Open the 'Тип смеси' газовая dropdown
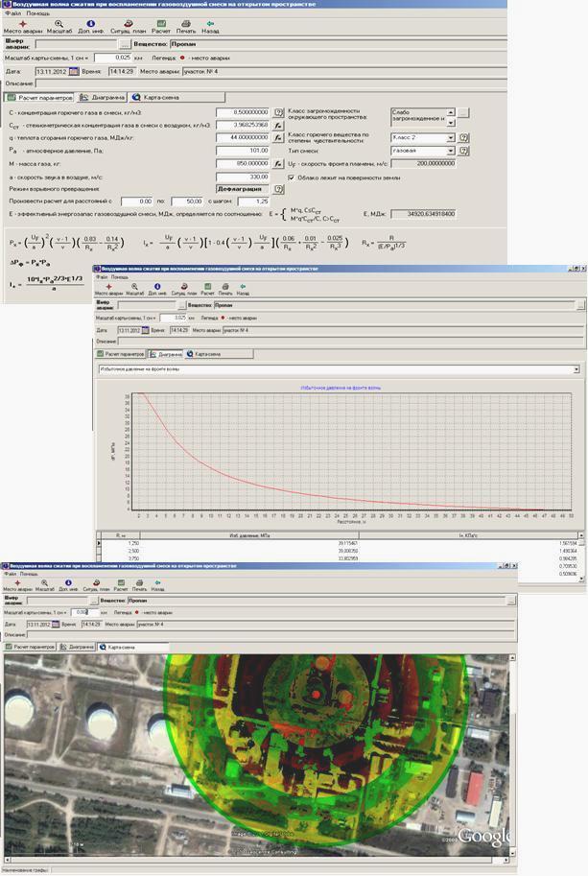Screen dimensions: 588x876 pyautogui.click(x=451, y=151)
